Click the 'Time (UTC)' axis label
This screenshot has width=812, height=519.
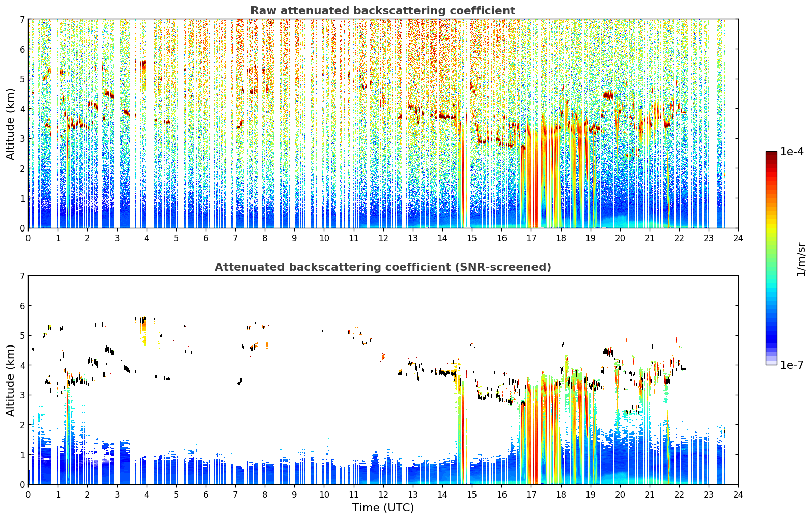click(383, 508)
